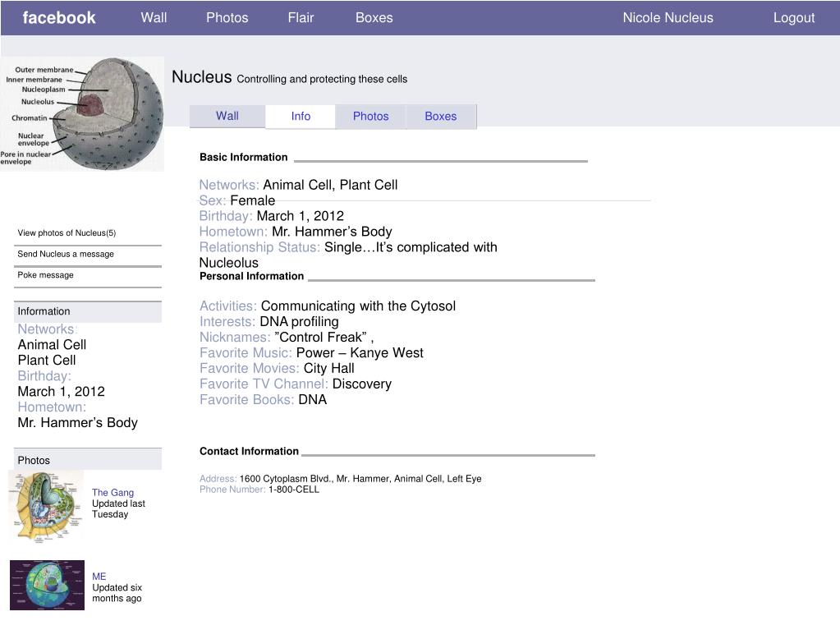The height and width of the screenshot is (630, 840).
Task: Click 'Animal Cell, Plant Cell' networks value
Action: (330, 185)
